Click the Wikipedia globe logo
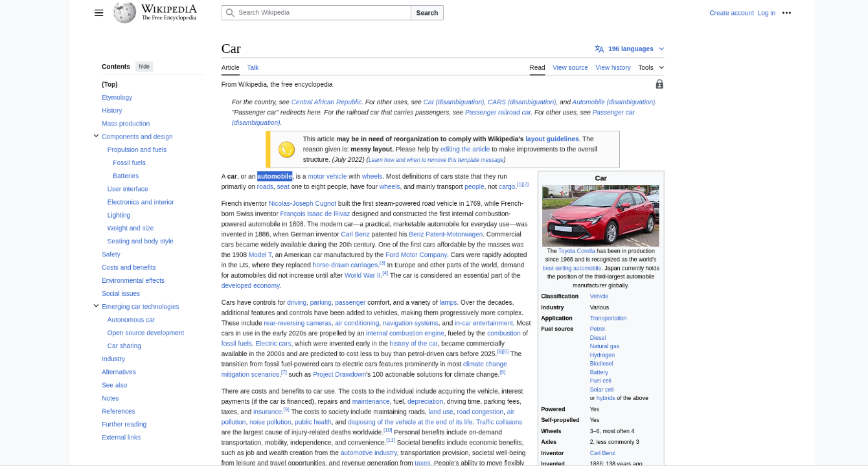Viewport: 868px width, 466px height. click(x=124, y=12)
